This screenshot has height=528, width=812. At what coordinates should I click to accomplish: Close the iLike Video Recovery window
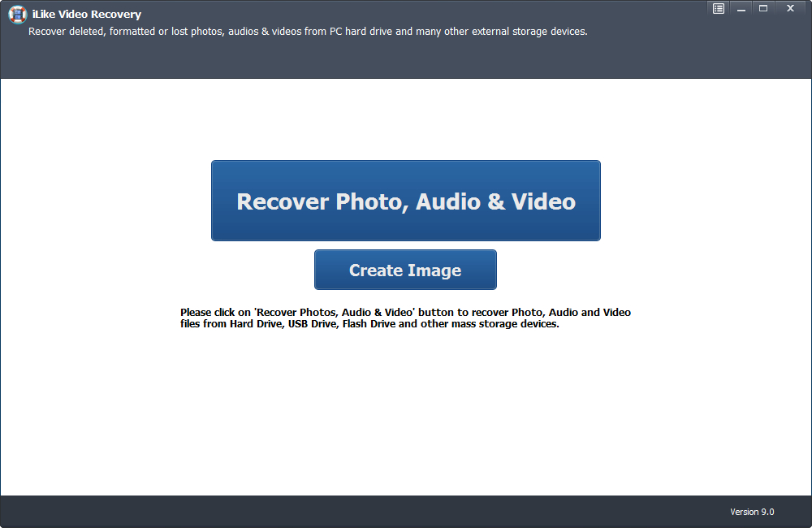click(790, 9)
